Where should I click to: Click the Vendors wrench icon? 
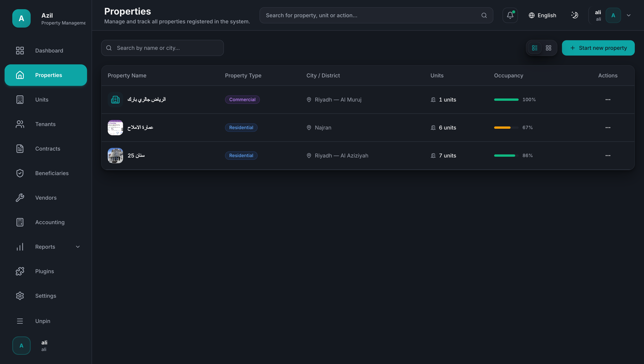tap(20, 198)
